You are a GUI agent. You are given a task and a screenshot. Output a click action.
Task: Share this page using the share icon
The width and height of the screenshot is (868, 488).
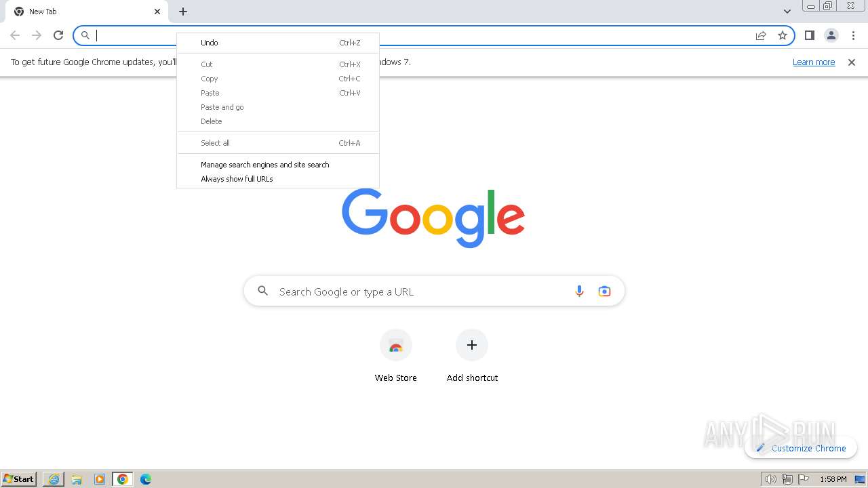(x=761, y=35)
